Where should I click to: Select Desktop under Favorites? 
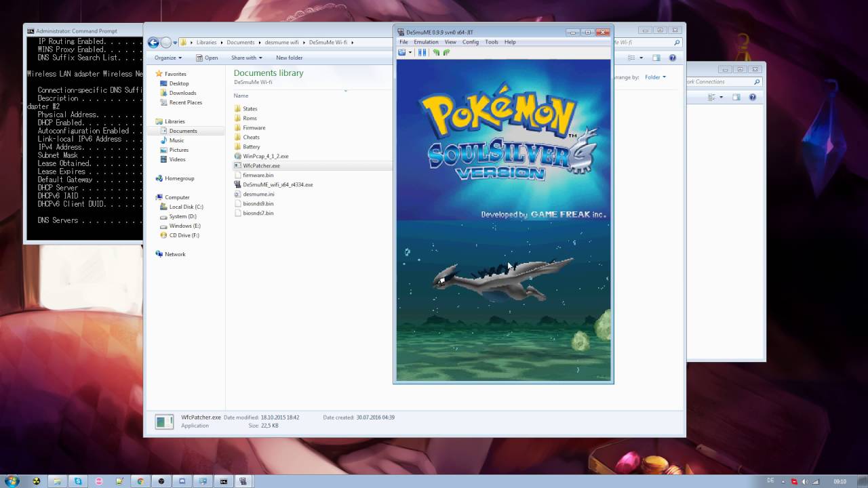coord(179,83)
